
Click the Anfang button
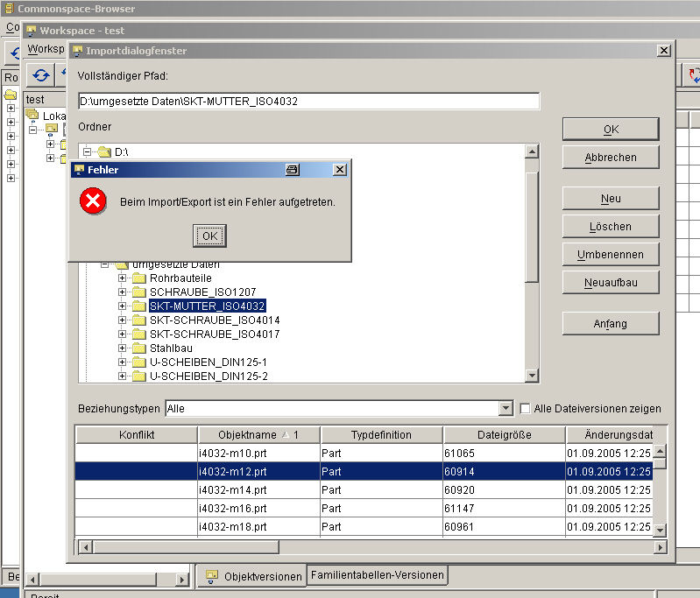coord(611,324)
